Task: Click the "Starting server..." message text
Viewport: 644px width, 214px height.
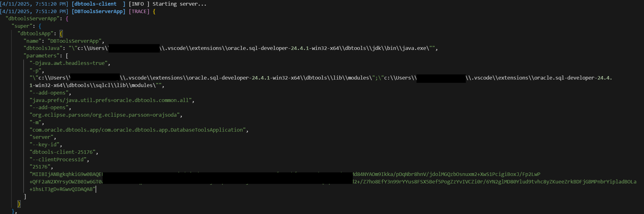Action: (179, 4)
